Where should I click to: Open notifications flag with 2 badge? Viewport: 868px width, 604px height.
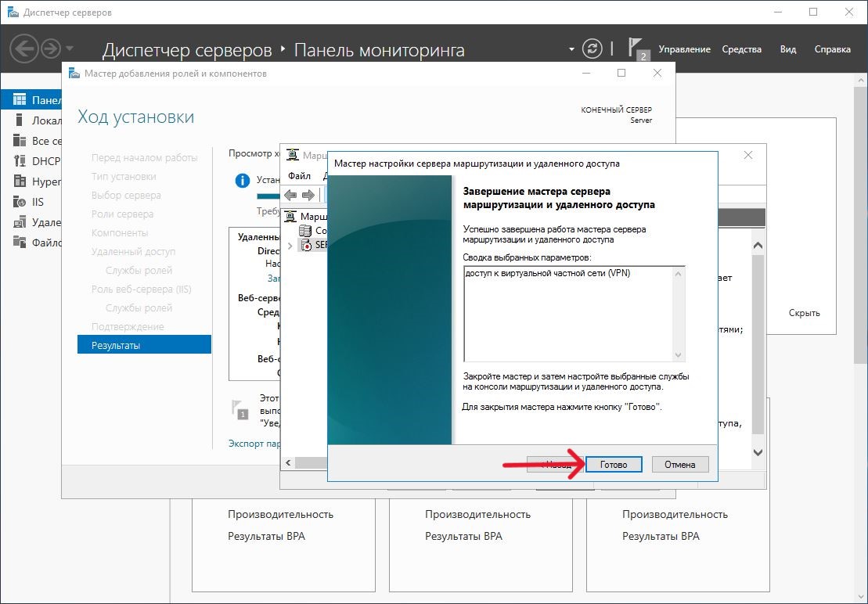pos(636,49)
